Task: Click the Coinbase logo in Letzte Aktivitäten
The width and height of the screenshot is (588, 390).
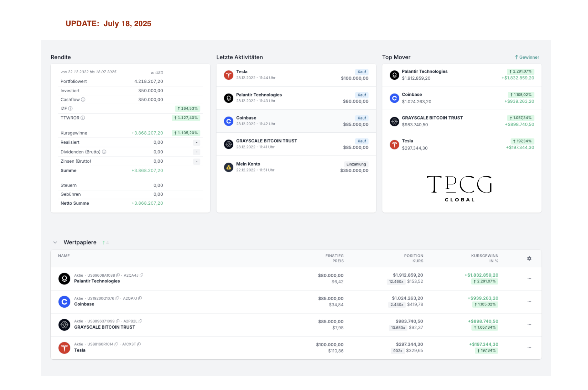Action: (x=228, y=121)
